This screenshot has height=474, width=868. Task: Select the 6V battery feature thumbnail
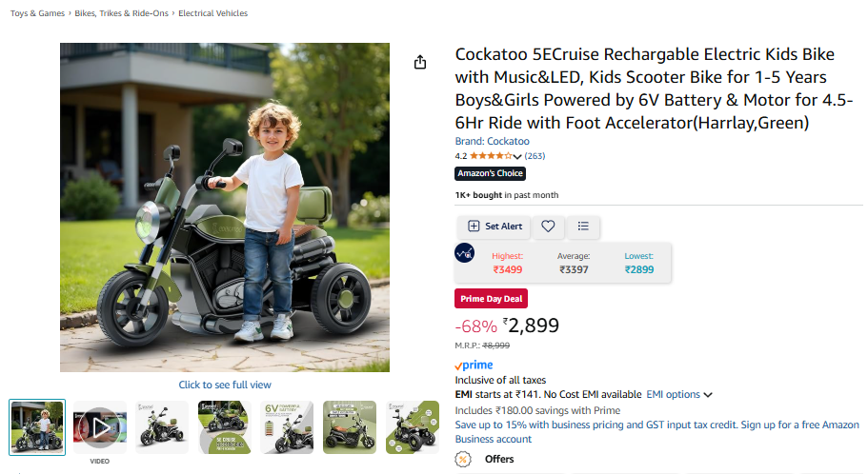[287, 425]
